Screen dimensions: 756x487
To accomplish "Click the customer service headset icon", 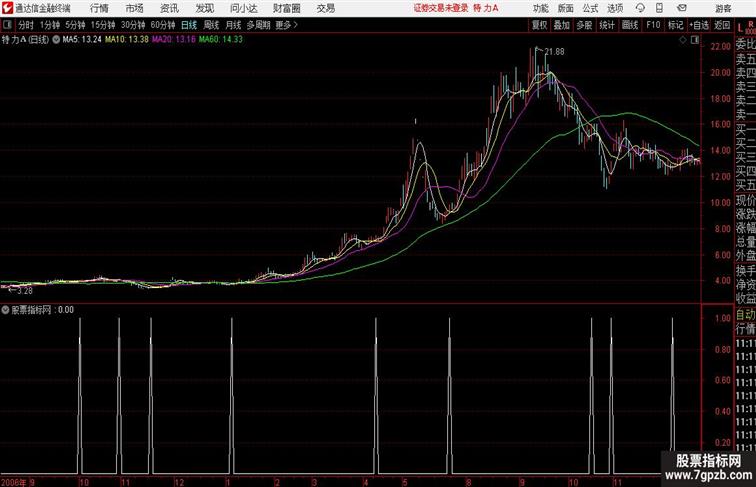I will coord(640,8).
